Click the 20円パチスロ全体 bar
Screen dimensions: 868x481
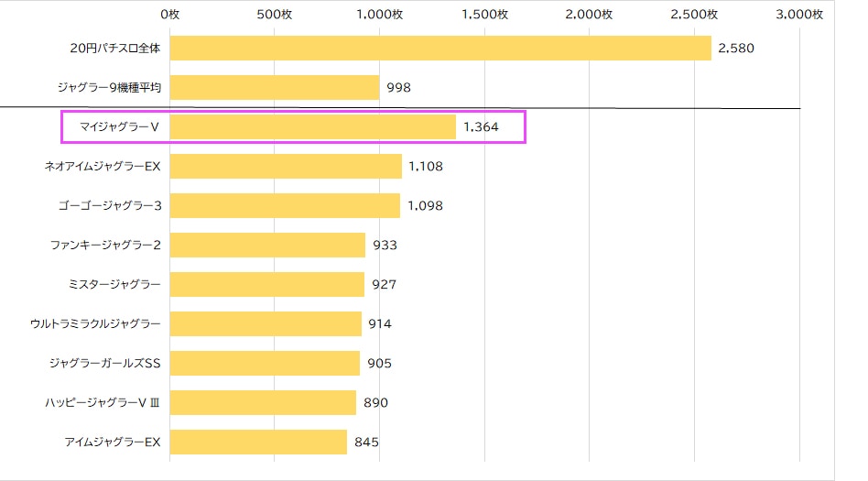(440, 49)
